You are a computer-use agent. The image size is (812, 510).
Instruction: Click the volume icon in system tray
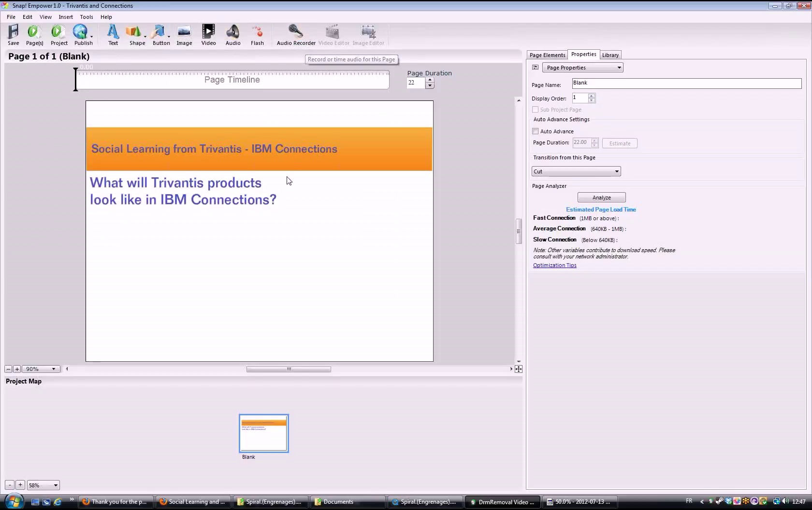785,501
